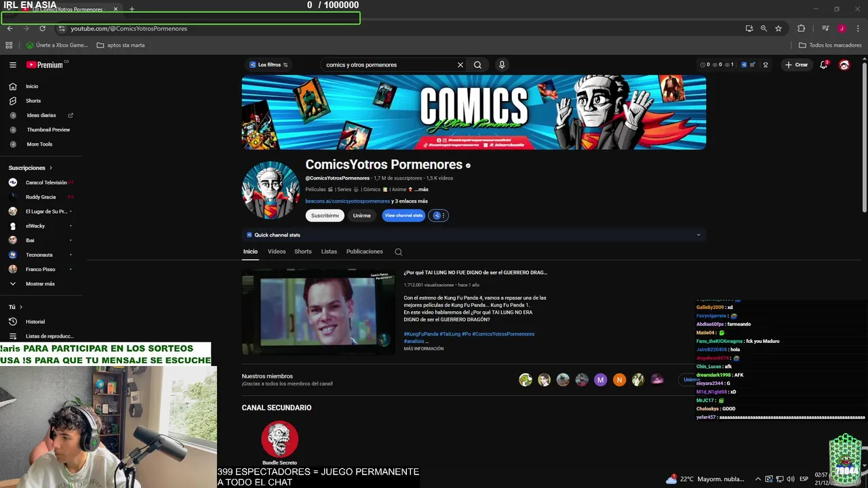The image size is (868, 488).
Task: Expand Mostrar más subscriptions
Action: (41, 284)
